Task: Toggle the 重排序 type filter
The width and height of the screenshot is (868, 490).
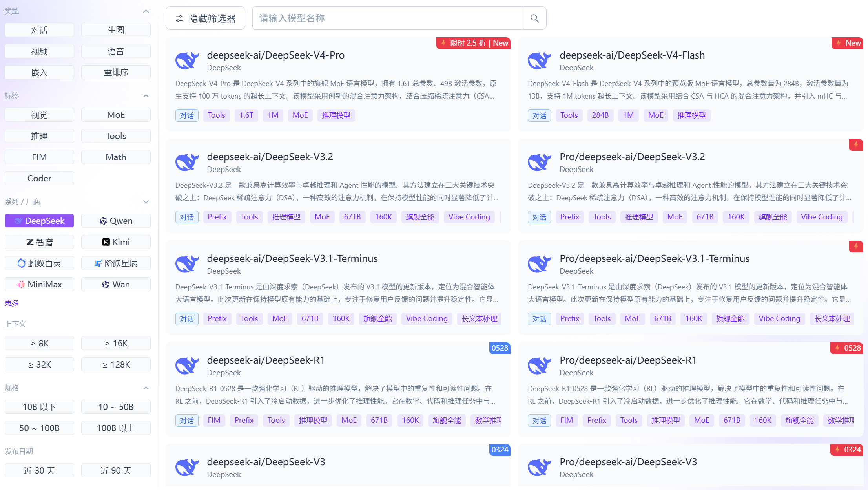Action: click(116, 72)
